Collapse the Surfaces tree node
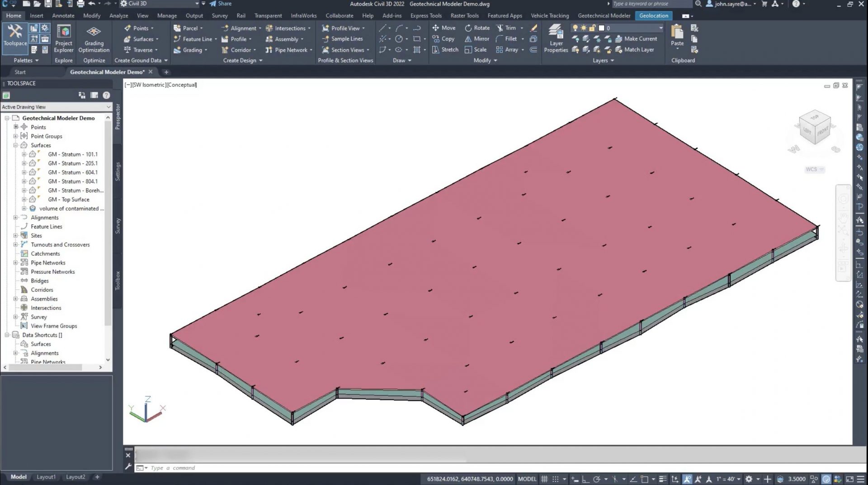 coord(15,145)
